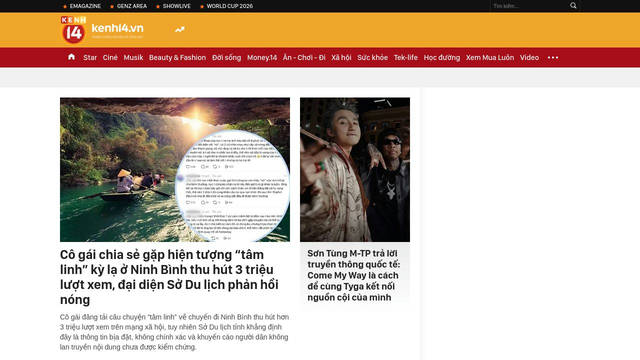The height and width of the screenshot is (360, 640).
Task: Expand the three-dots more menu
Action: click(x=553, y=58)
